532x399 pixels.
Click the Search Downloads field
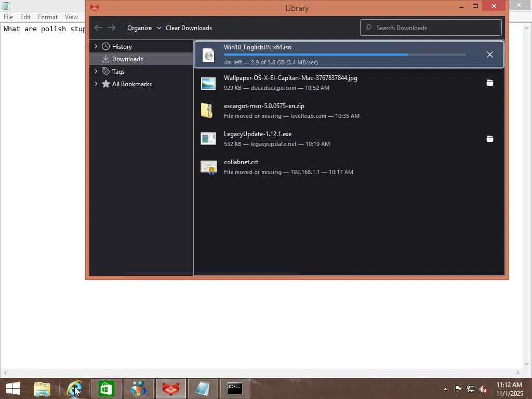pos(431,28)
